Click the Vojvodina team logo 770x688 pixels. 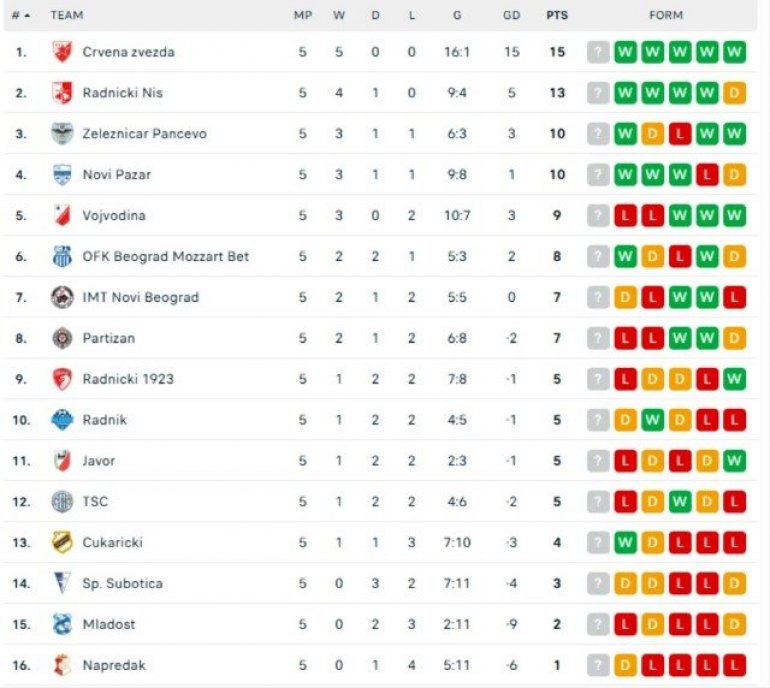(x=62, y=215)
